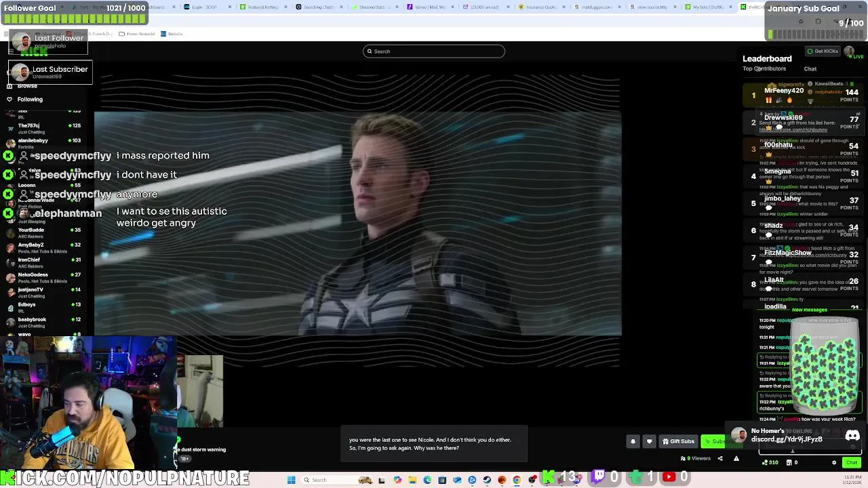Switch to the Chat tab
This screenshot has width=868, height=488.
pos(810,68)
